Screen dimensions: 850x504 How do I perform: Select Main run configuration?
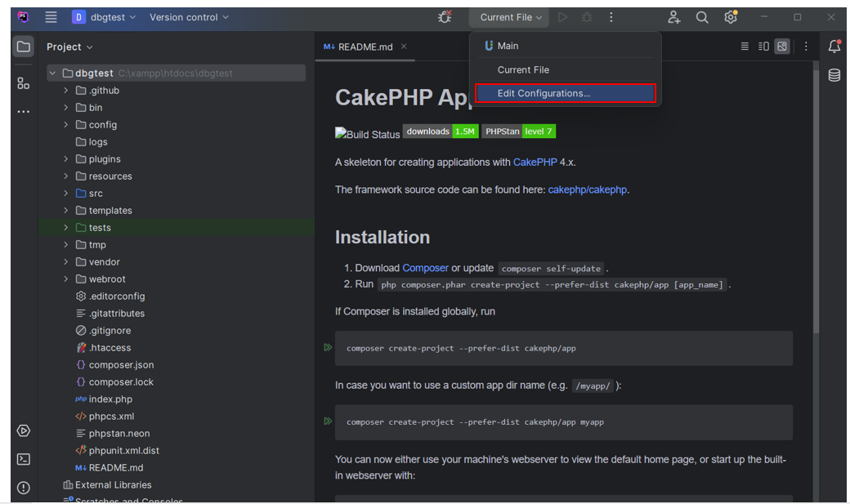click(x=566, y=46)
